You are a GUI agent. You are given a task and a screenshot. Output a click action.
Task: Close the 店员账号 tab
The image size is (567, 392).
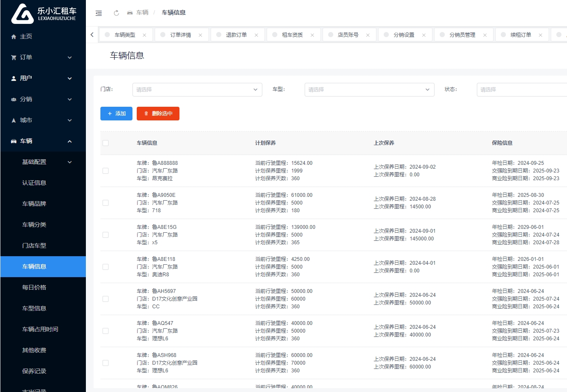pos(368,35)
